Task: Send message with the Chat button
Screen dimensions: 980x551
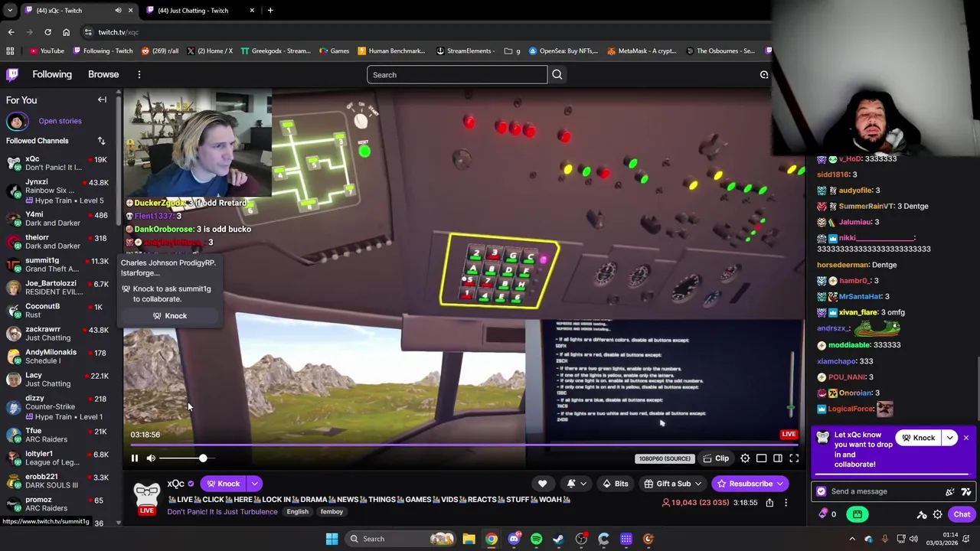Action: [962, 514]
